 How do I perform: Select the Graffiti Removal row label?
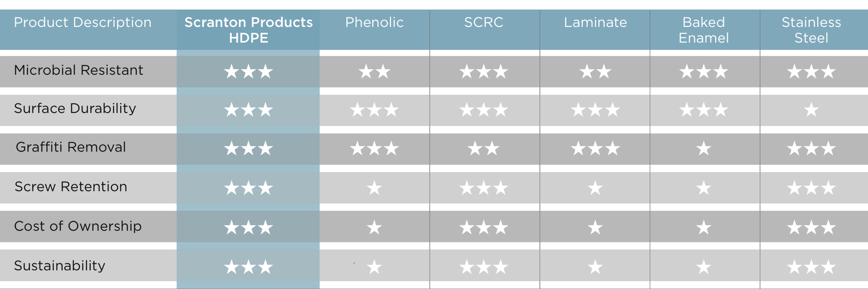[71, 147]
